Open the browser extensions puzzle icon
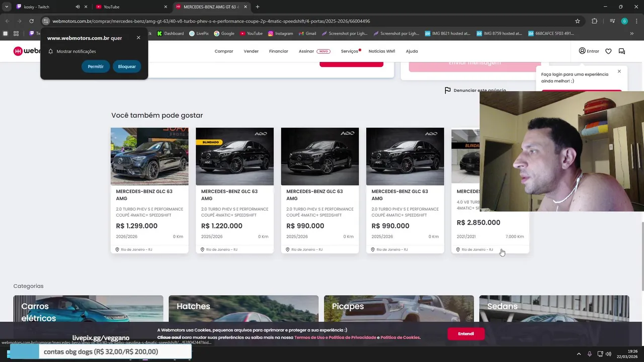This screenshot has width=644, height=362. 595,21
